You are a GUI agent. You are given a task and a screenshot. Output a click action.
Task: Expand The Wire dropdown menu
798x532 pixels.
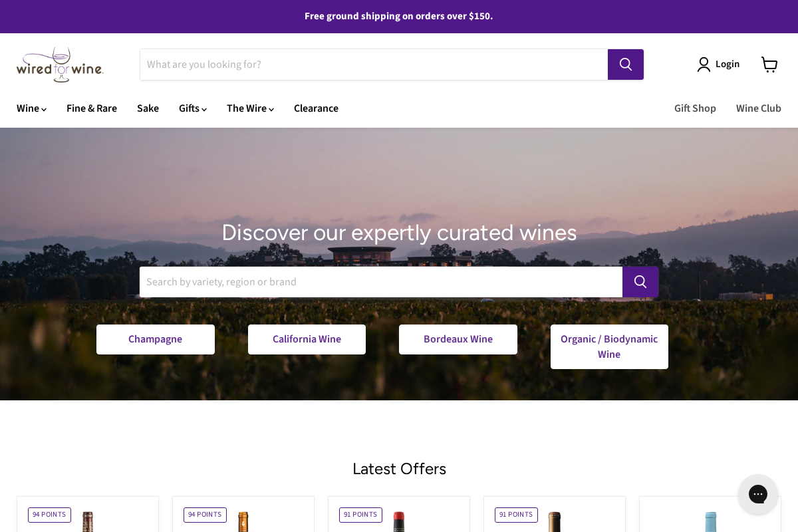(250, 108)
